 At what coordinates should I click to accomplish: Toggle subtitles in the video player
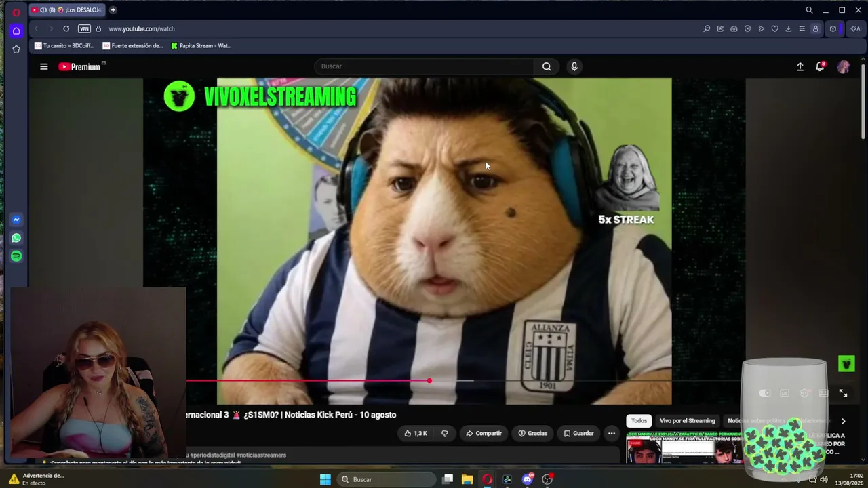[x=785, y=393]
